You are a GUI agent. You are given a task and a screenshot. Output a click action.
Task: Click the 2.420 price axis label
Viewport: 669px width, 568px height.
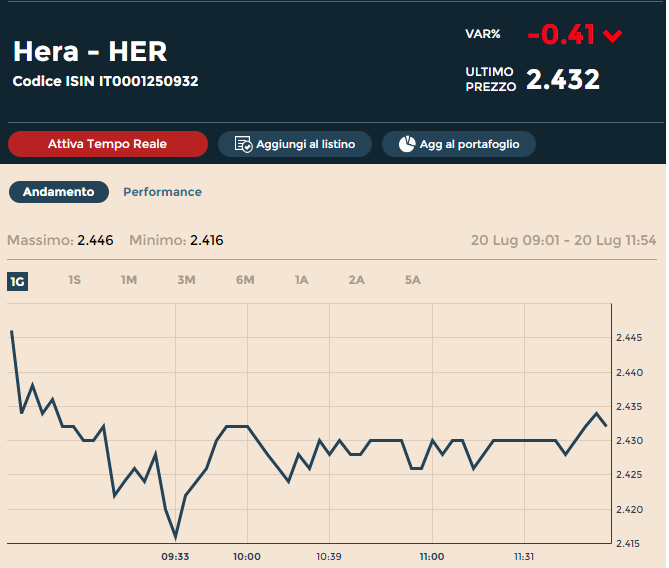point(629,510)
